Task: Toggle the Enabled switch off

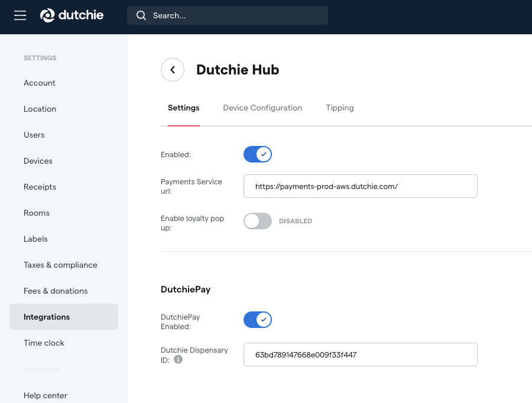Action: (258, 154)
